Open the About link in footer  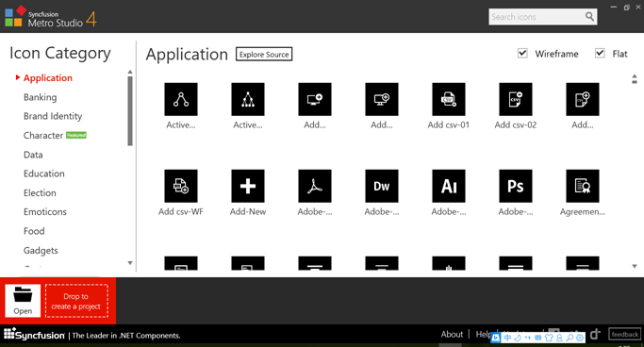click(452, 334)
